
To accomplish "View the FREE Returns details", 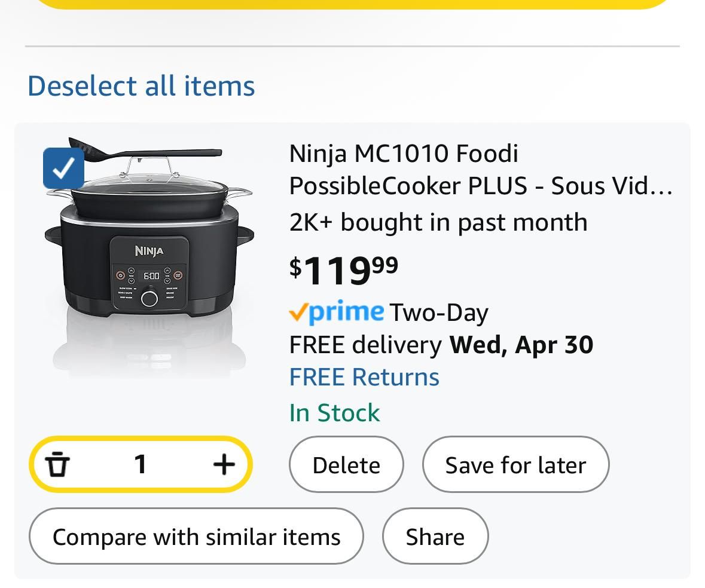I will (x=364, y=377).
